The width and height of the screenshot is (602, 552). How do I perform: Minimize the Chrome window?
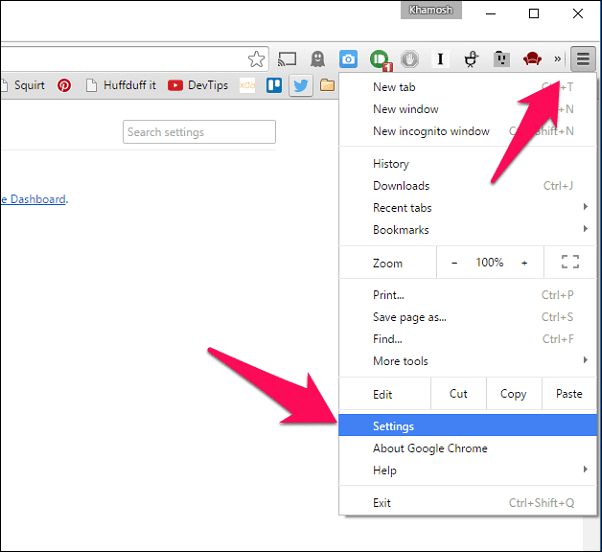[x=491, y=14]
